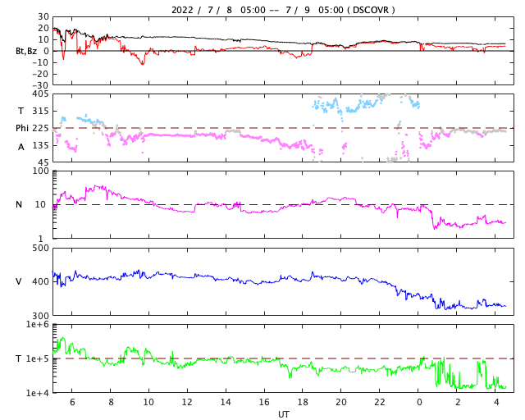Click the 45 tick label on the Phi panel

tap(43, 162)
